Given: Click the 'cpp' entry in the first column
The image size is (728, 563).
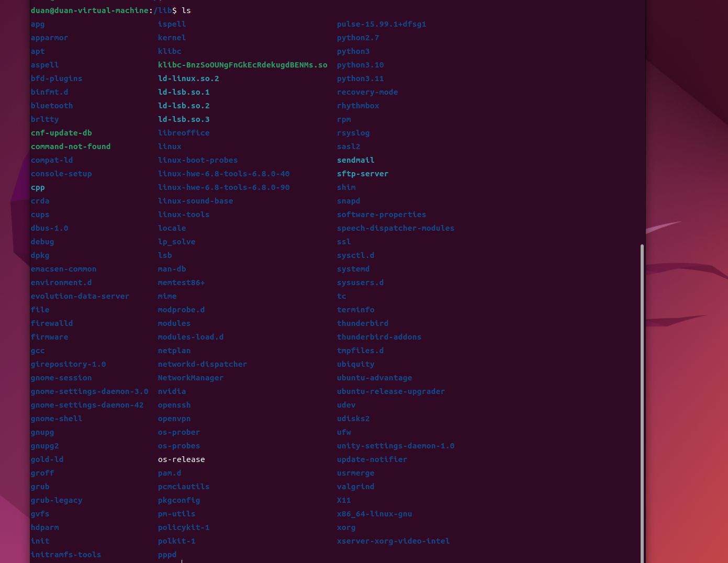Looking at the screenshot, I should tap(38, 187).
